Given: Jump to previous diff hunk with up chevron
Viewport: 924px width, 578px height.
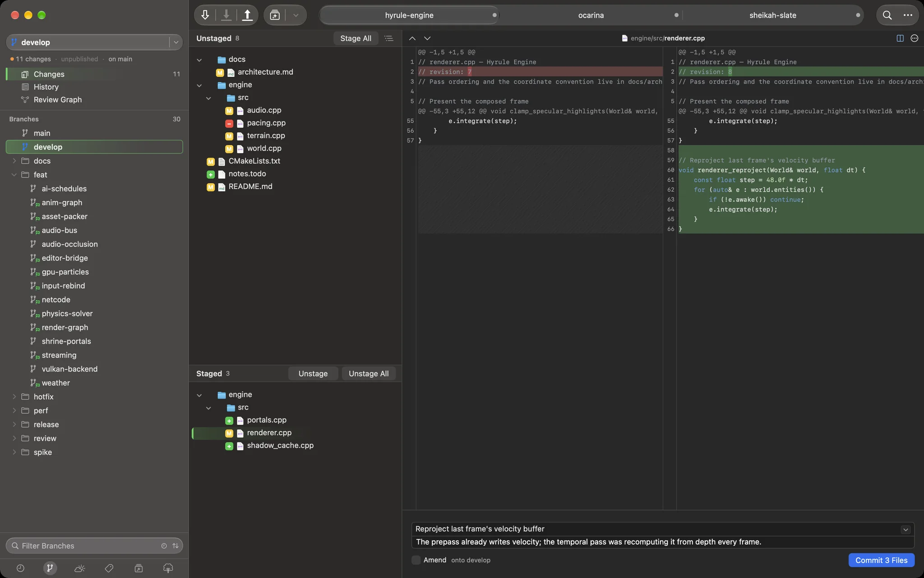Looking at the screenshot, I should (x=412, y=38).
